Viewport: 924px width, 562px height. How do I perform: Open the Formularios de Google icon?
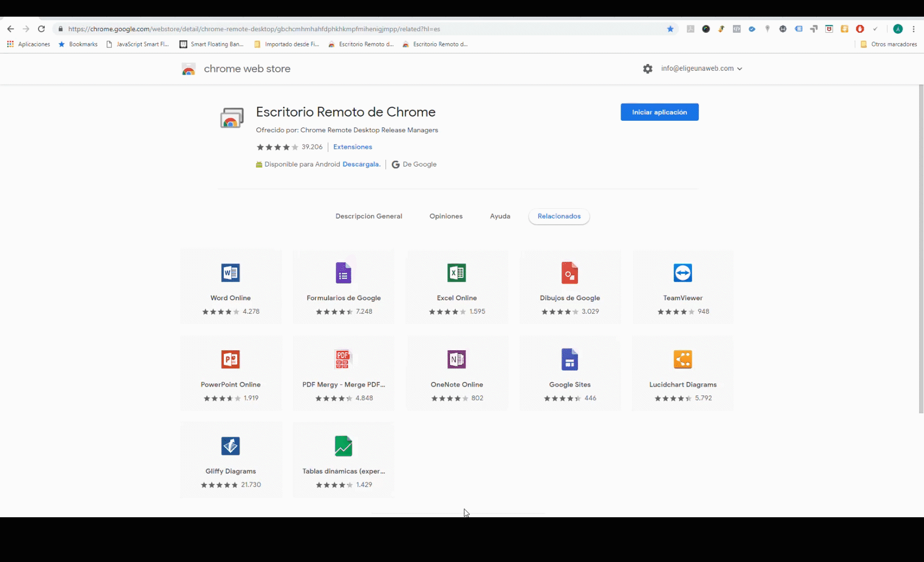[343, 273]
